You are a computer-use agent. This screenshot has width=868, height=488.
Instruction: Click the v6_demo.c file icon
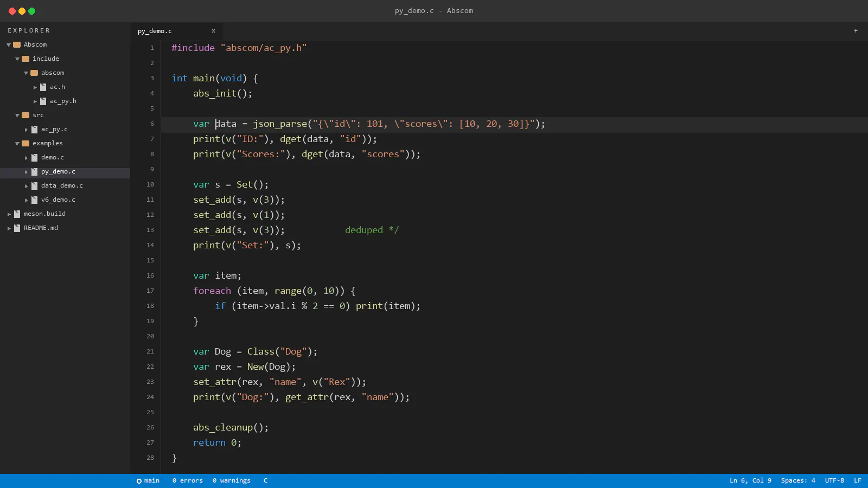[34, 200]
